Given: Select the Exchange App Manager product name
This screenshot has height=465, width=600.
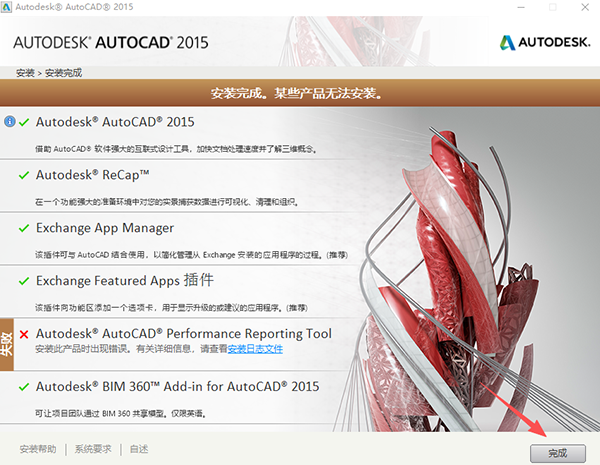Looking at the screenshot, I should pos(105,228).
